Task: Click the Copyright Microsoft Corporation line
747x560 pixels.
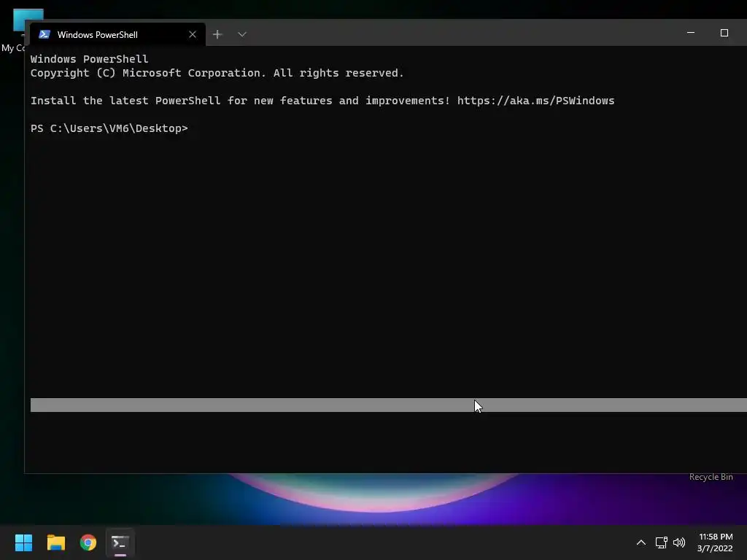Action: tap(217, 73)
